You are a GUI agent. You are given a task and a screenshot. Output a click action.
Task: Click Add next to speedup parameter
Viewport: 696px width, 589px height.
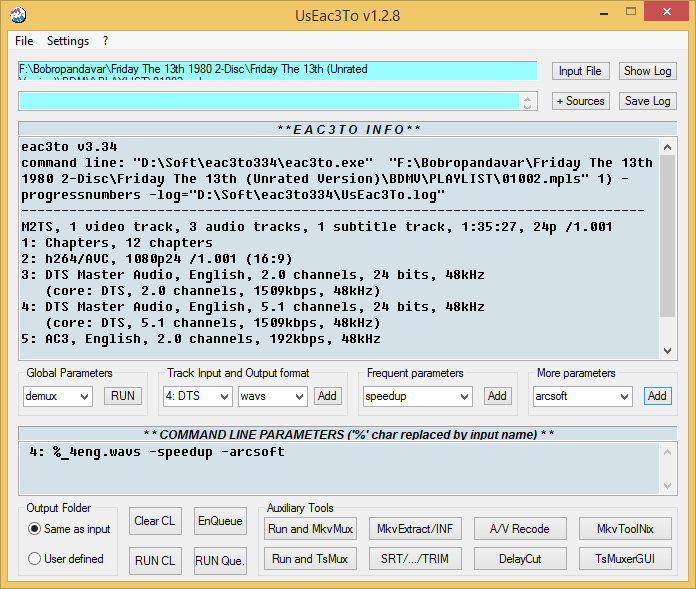497,396
